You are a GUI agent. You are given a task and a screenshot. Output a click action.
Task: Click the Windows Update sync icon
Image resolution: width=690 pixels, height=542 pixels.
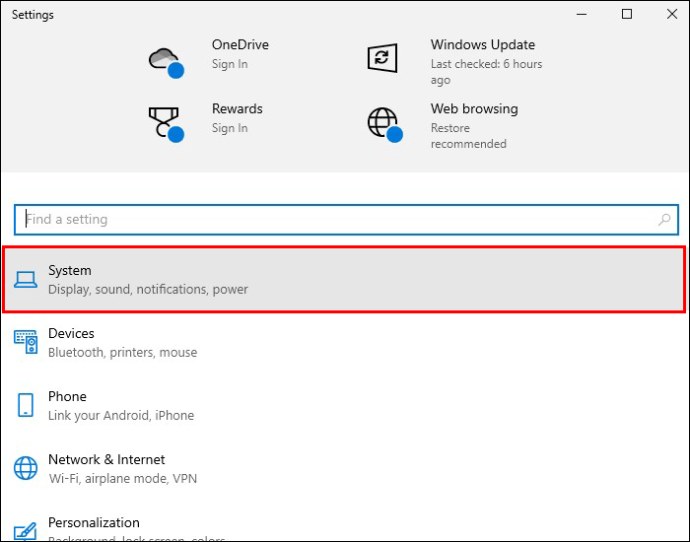coord(383,57)
